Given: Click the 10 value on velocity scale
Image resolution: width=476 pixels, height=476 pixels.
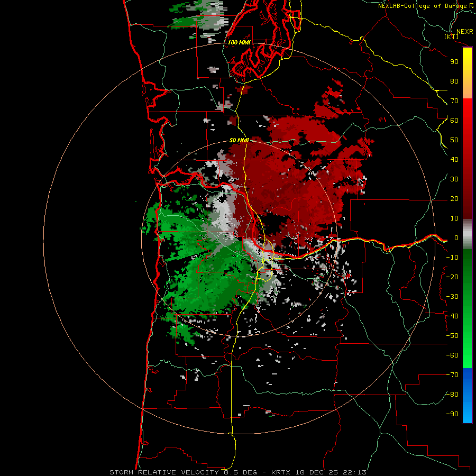Looking at the screenshot, I should tap(454, 218).
